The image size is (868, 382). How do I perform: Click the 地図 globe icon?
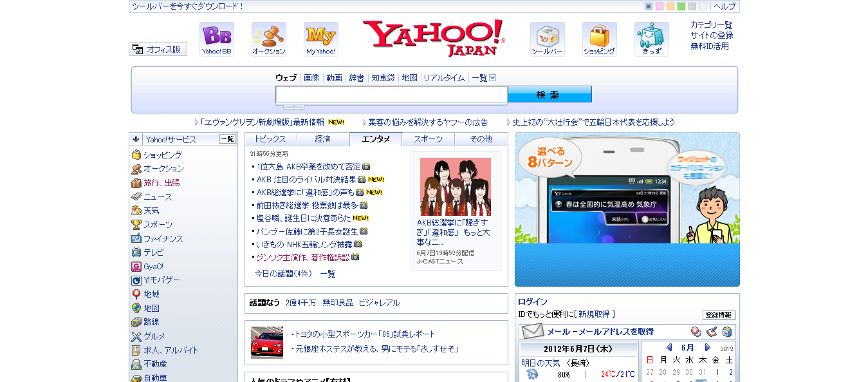click(136, 308)
